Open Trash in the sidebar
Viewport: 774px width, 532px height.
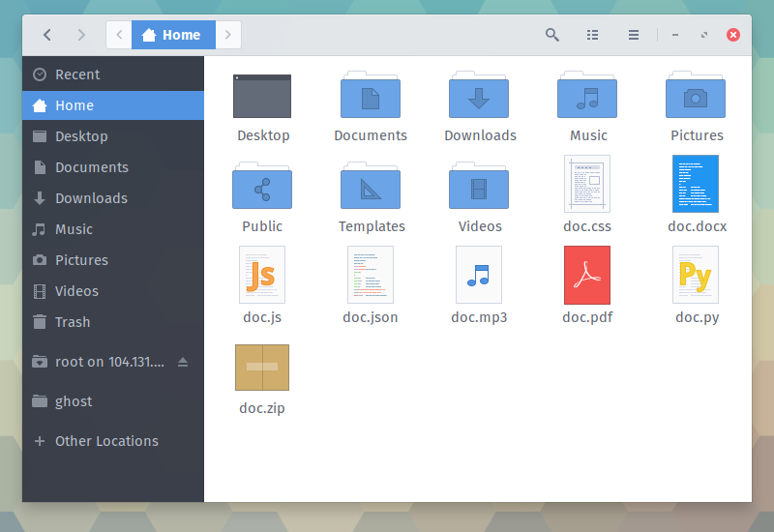tap(113, 322)
